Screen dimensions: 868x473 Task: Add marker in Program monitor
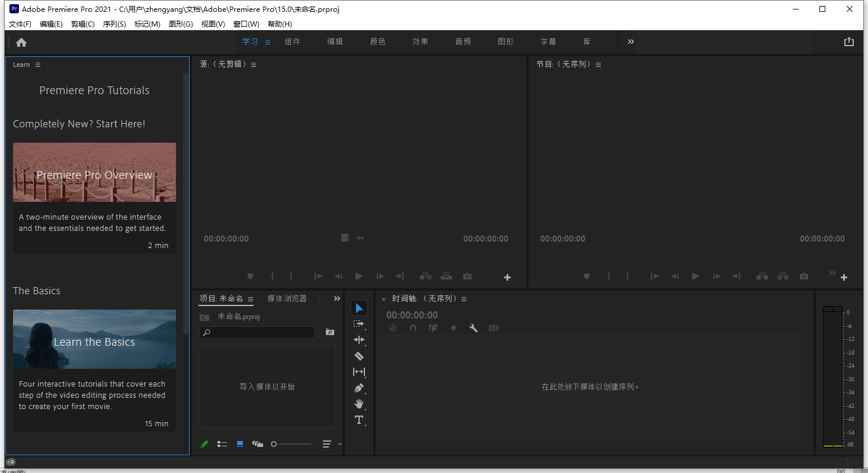click(x=587, y=276)
